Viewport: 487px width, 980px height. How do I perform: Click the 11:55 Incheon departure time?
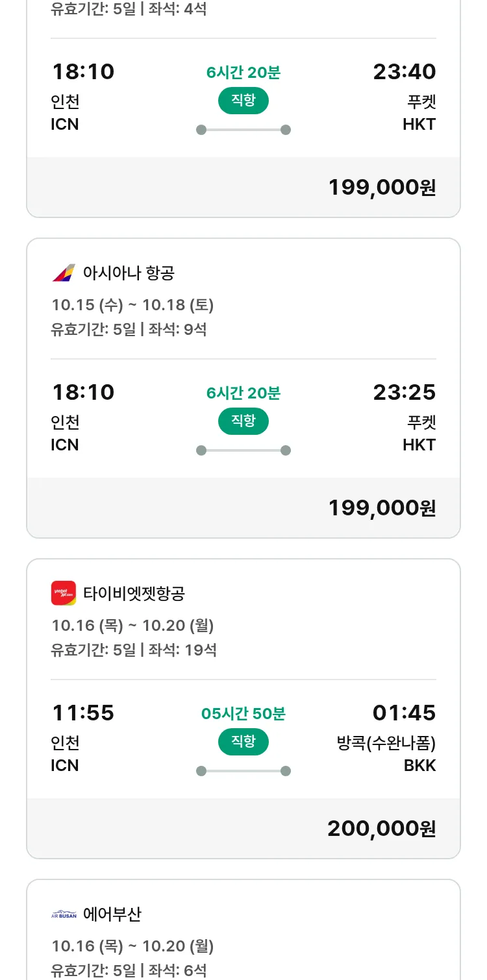tap(83, 713)
